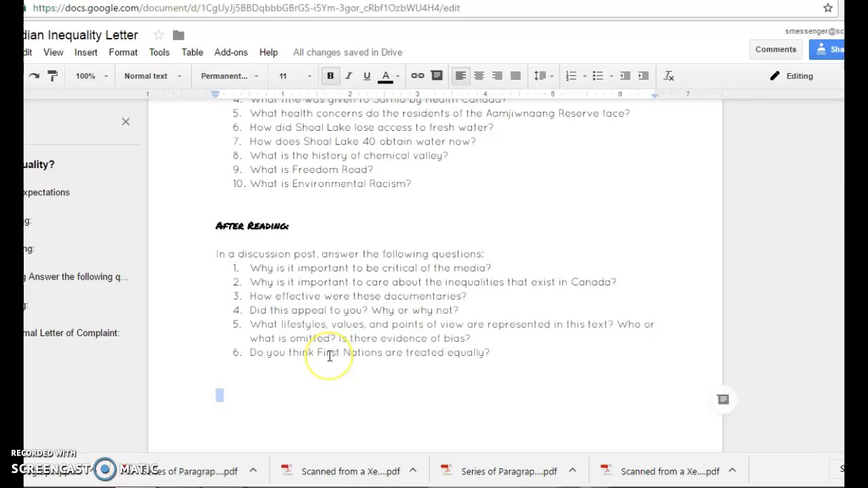The image size is (868, 488).
Task: Open the Insert menu
Action: pos(86,52)
